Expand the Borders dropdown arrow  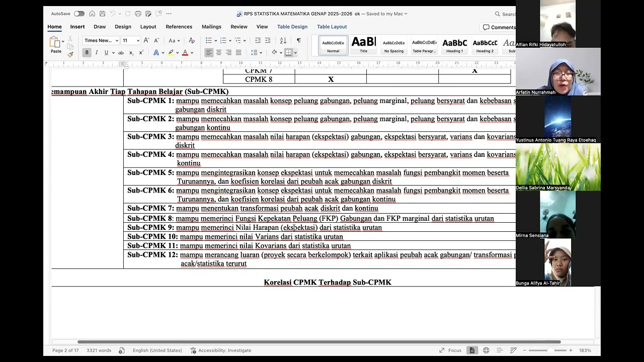tap(295, 53)
